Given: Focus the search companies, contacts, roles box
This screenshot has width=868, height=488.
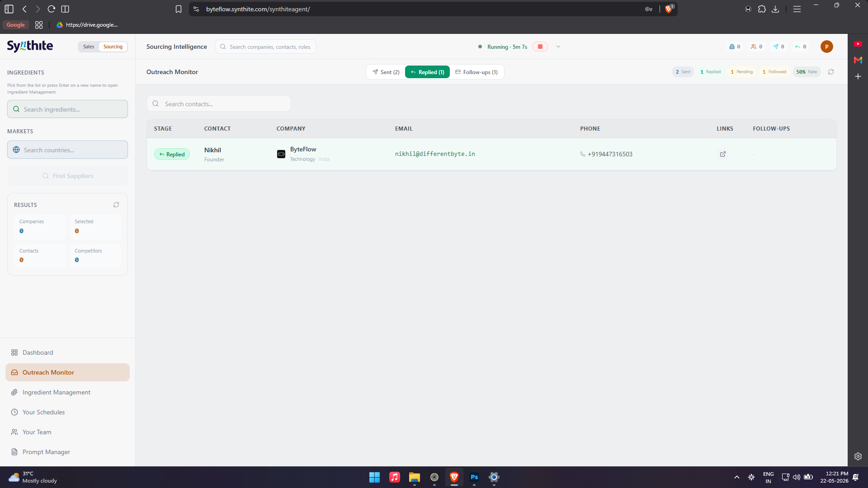Looking at the screenshot, I should (265, 47).
